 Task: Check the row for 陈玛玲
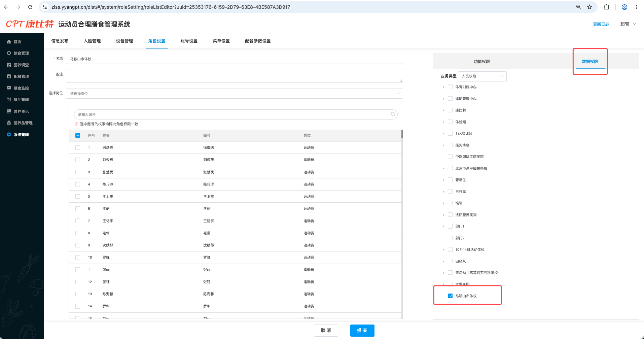click(x=78, y=184)
